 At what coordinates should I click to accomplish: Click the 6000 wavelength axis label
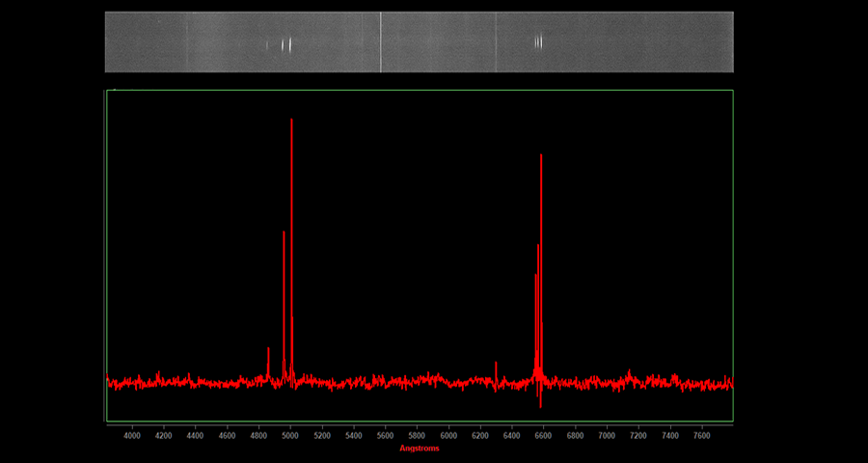coord(448,436)
